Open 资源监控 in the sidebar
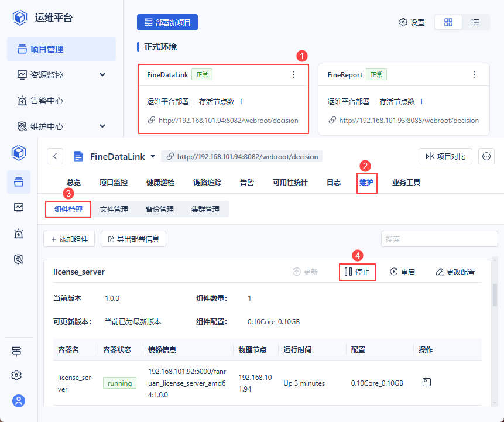 [x=40, y=75]
